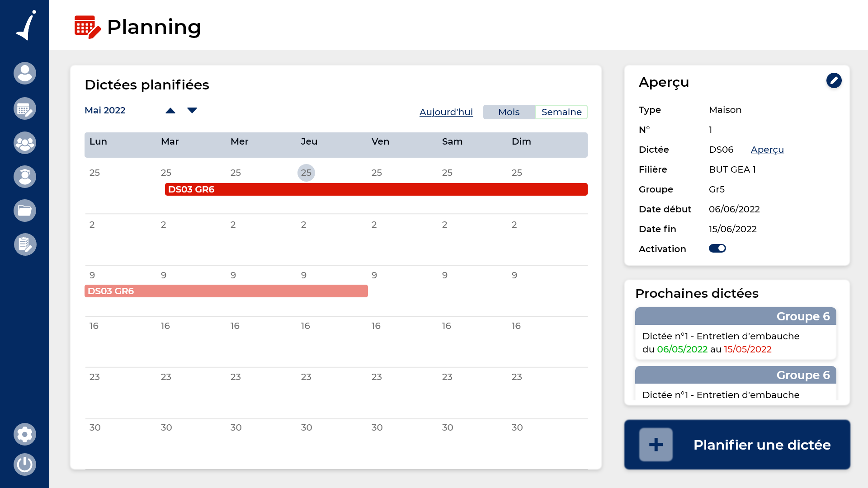Select the red DS03 GR6 event bar
Screen dimensions: 868x488
(376, 189)
